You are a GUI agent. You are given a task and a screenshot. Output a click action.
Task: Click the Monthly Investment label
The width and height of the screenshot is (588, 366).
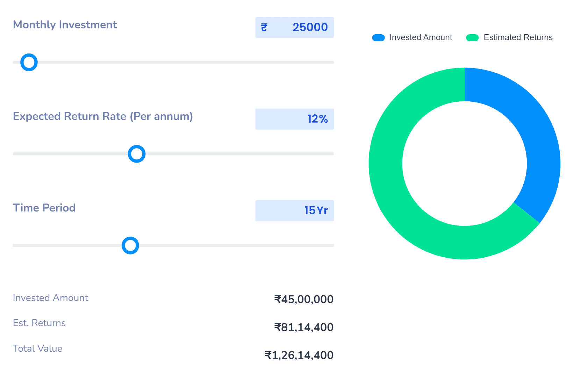65,25
